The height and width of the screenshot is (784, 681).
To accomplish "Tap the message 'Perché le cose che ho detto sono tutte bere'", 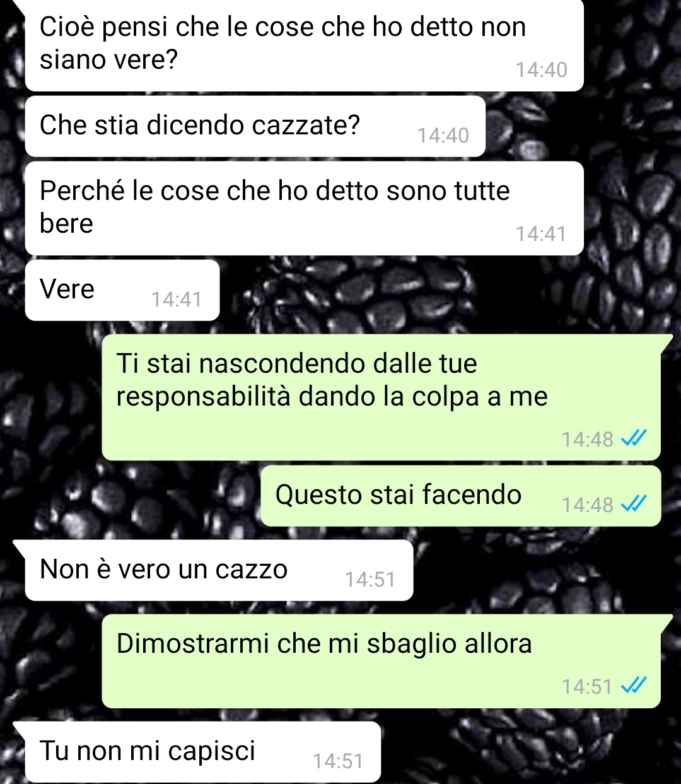I will point(304,208).
